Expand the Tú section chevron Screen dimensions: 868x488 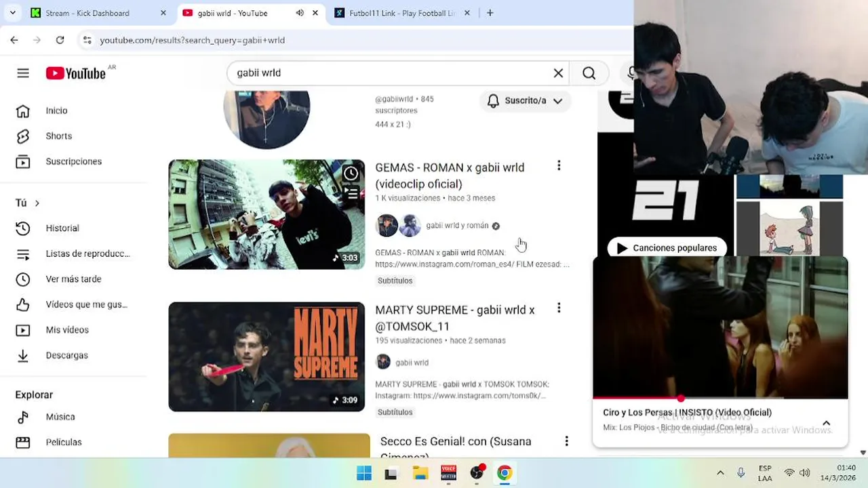coord(37,203)
